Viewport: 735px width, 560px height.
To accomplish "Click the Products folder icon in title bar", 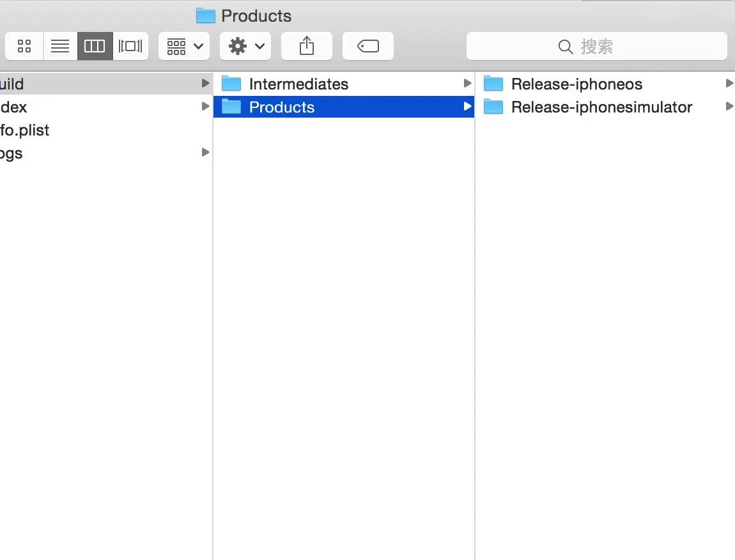I will 205,15.
